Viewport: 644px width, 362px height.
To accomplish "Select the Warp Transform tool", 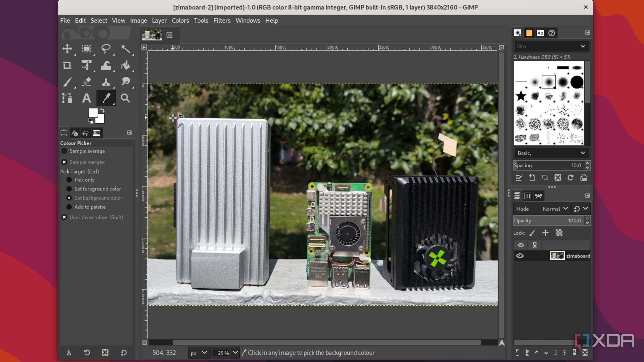I will (x=106, y=65).
